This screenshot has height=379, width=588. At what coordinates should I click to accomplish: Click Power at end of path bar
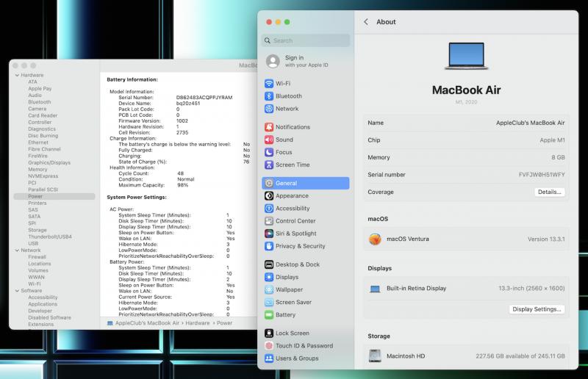[x=224, y=323]
